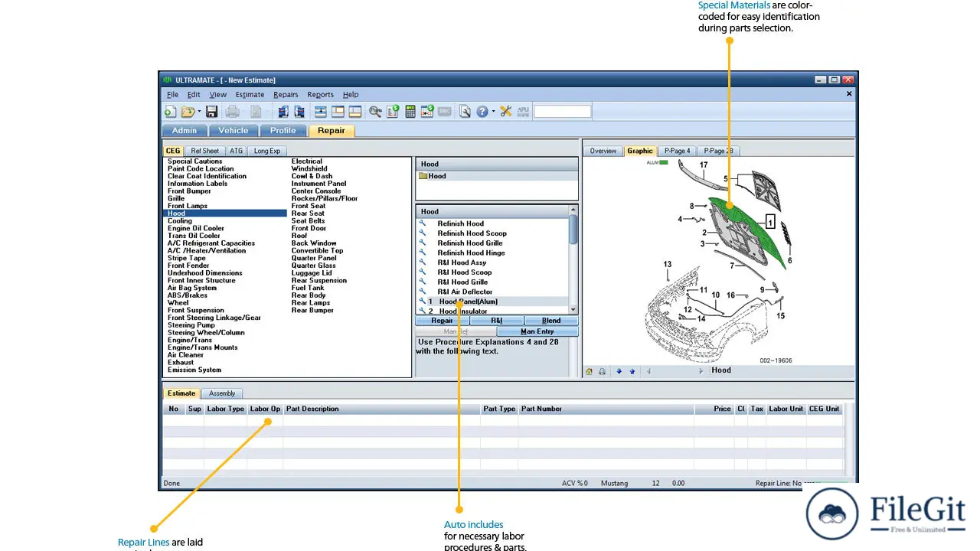Click the blue down arrow below the graphic

tap(619, 371)
